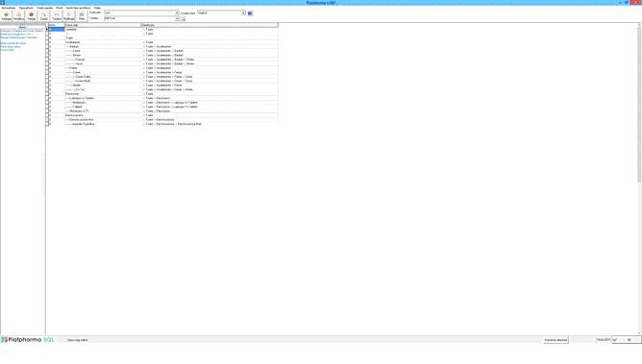Click the Sterge (Delete) link in left menu
Screen dimensions: 642x364
(19, 37)
